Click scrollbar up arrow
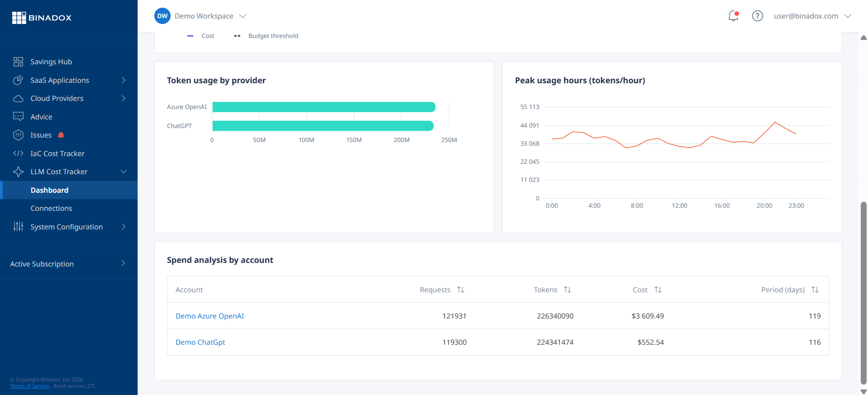Image resolution: width=868 pixels, height=395 pixels. [863, 38]
